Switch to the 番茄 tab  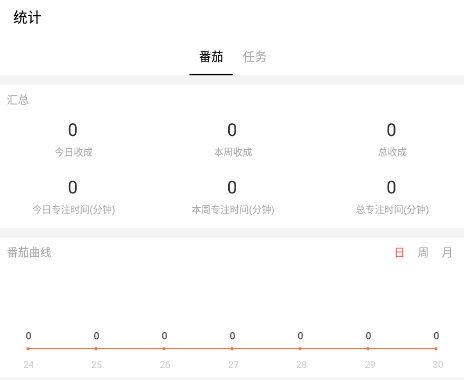211,57
